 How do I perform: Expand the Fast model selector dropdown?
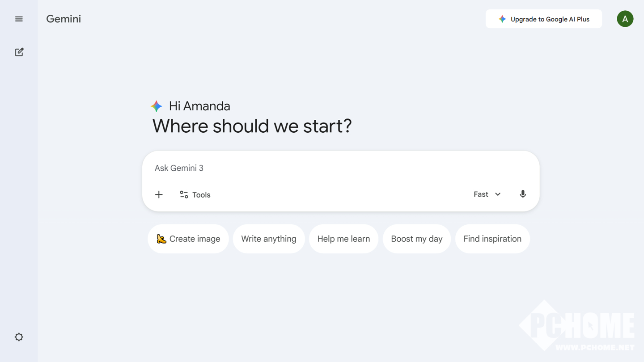click(x=487, y=194)
